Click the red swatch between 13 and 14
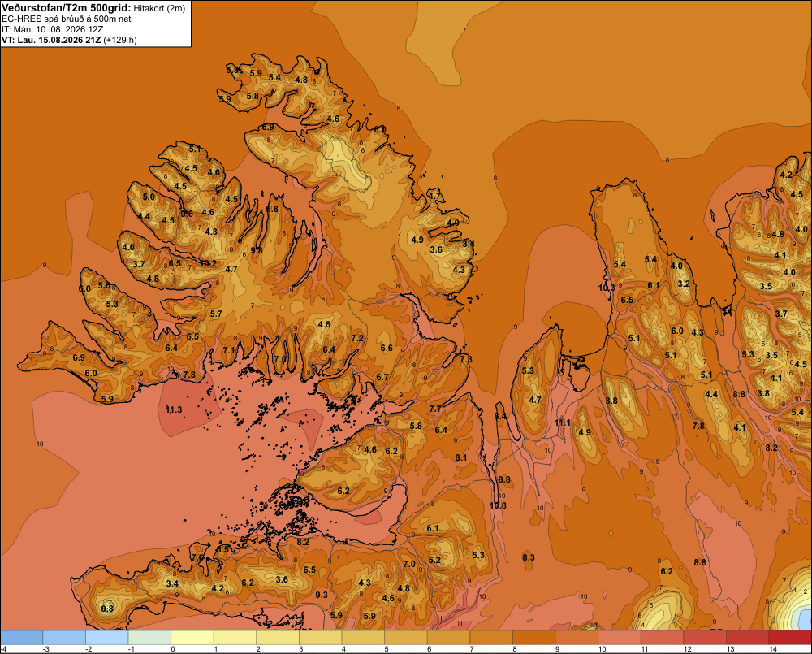Image resolution: width=812 pixels, height=654 pixels. 748,638
